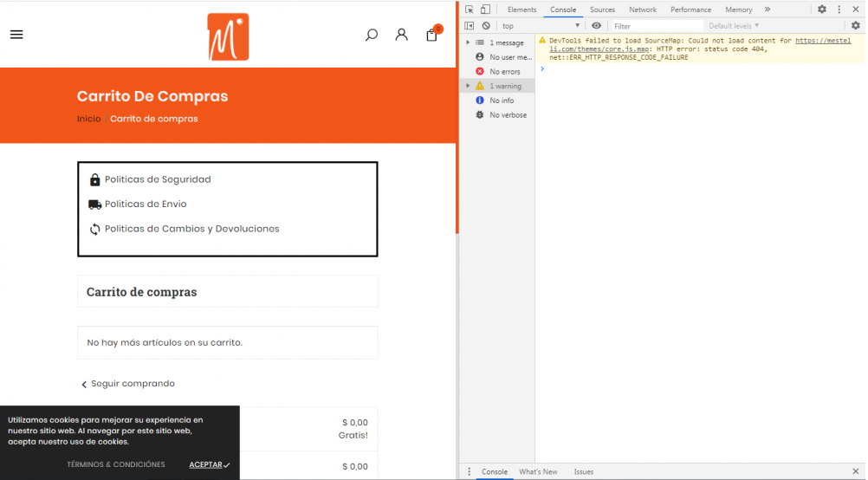Open the hamburger menu on the site

[x=16, y=35]
